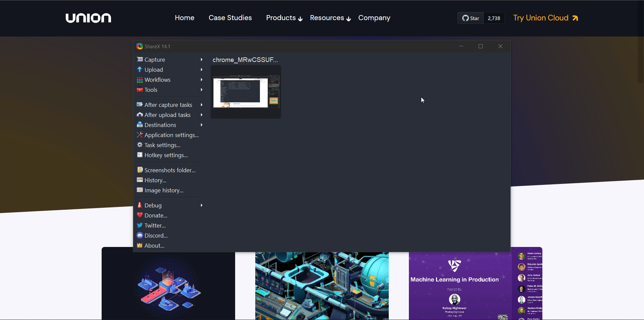Click the Union logo on the website
The height and width of the screenshot is (320, 644).
tap(88, 18)
